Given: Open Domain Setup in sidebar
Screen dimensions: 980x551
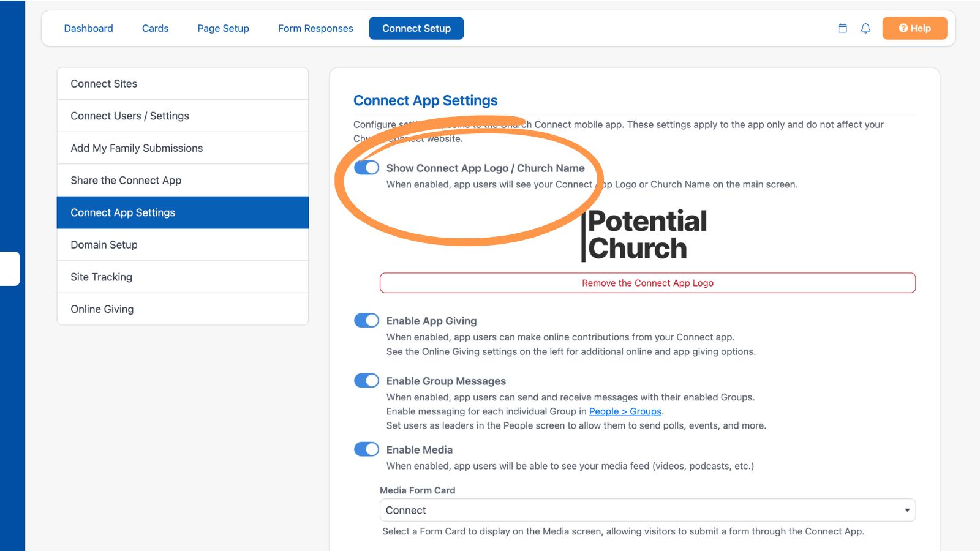Looking at the screenshot, I should (183, 245).
